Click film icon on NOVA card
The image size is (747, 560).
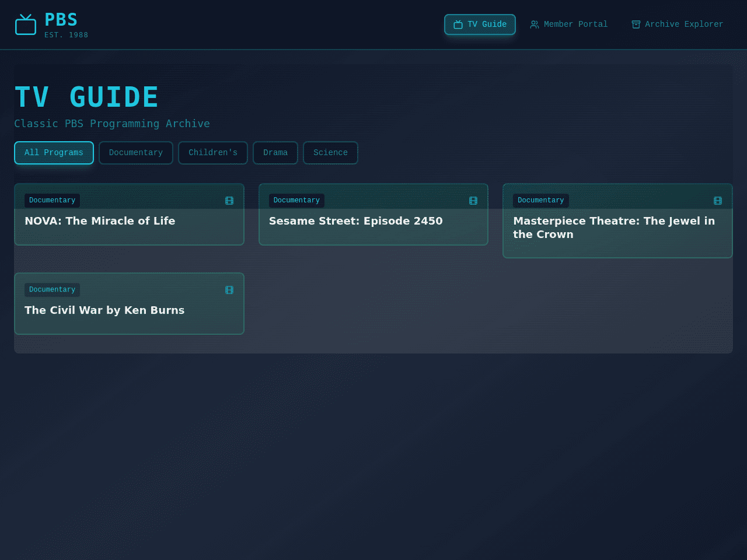coord(229,201)
